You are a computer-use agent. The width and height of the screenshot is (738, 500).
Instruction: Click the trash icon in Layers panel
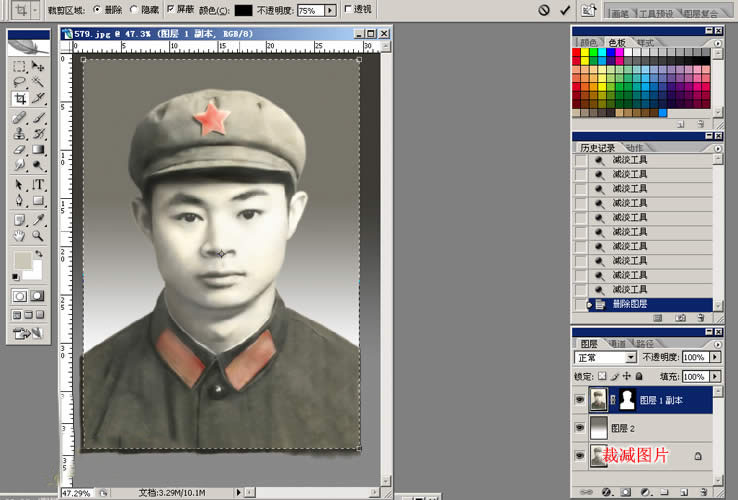(703, 491)
